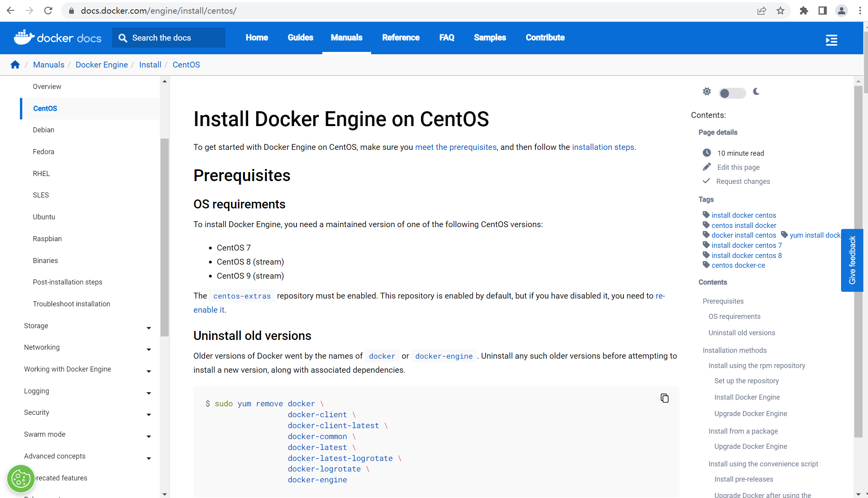Open the cookie preferences icon

click(x=21, y=478)
